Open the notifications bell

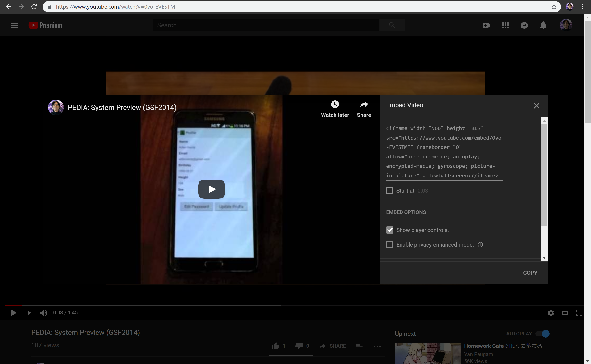[543, 25]
